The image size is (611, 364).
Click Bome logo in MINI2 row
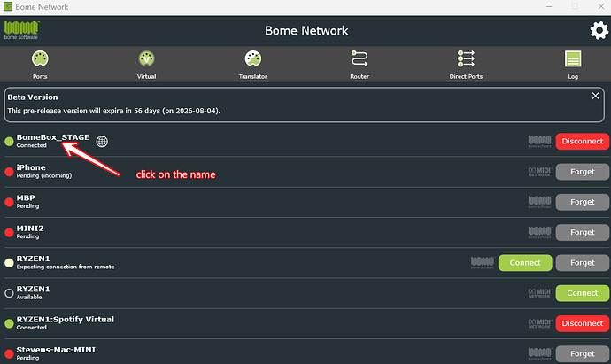click(539, 233)
